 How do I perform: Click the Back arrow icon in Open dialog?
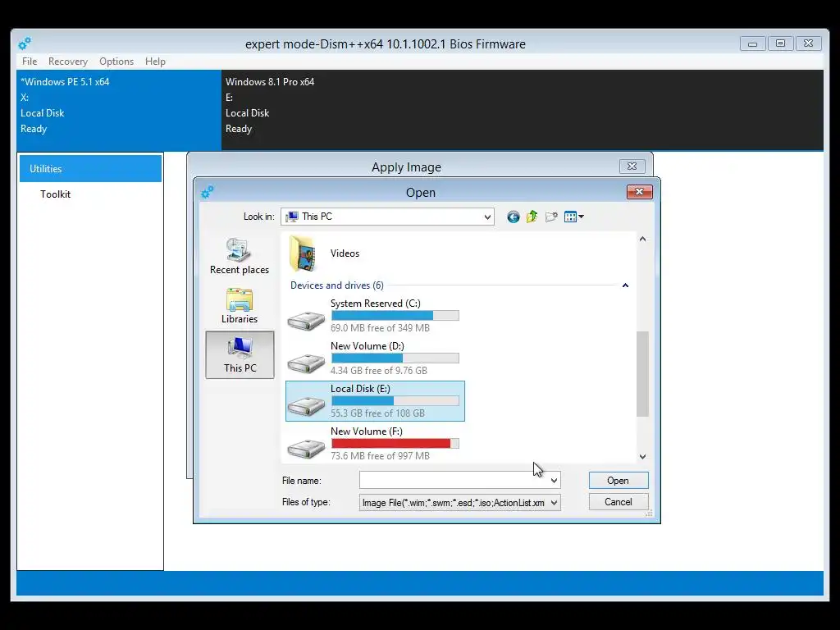[514, 217]
